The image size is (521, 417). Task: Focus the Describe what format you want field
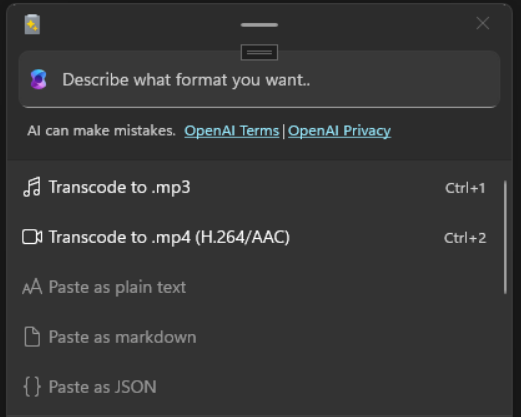coord(259,79)
